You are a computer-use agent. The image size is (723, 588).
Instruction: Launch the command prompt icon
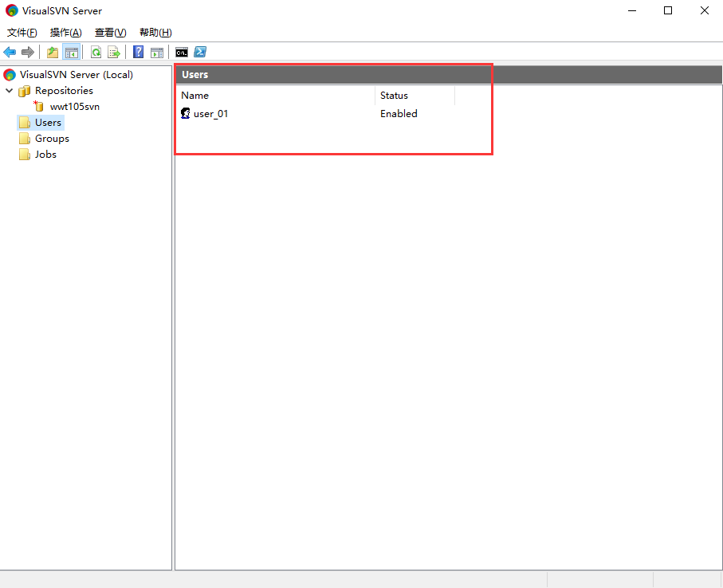pos(182,53)
